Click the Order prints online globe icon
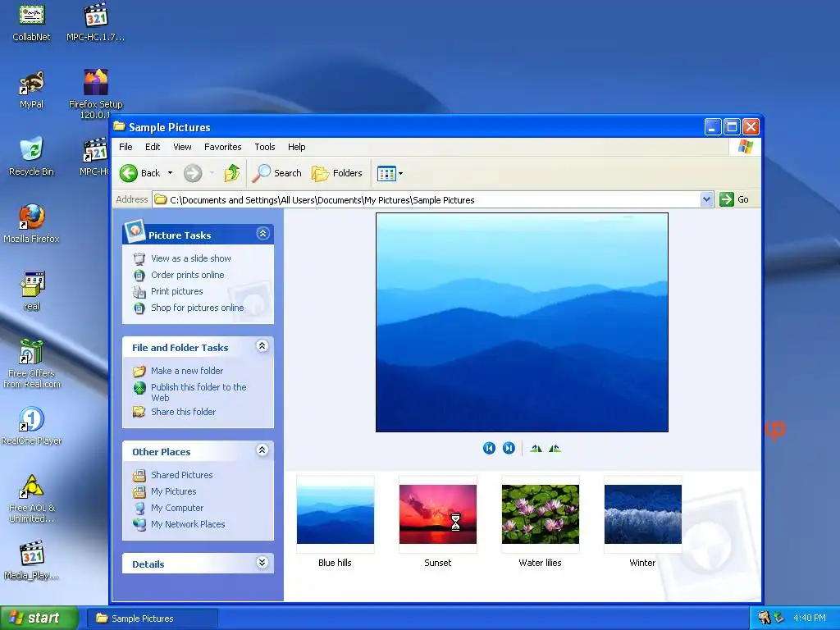Viewport: 840px width, 630px height. point(139,276)
